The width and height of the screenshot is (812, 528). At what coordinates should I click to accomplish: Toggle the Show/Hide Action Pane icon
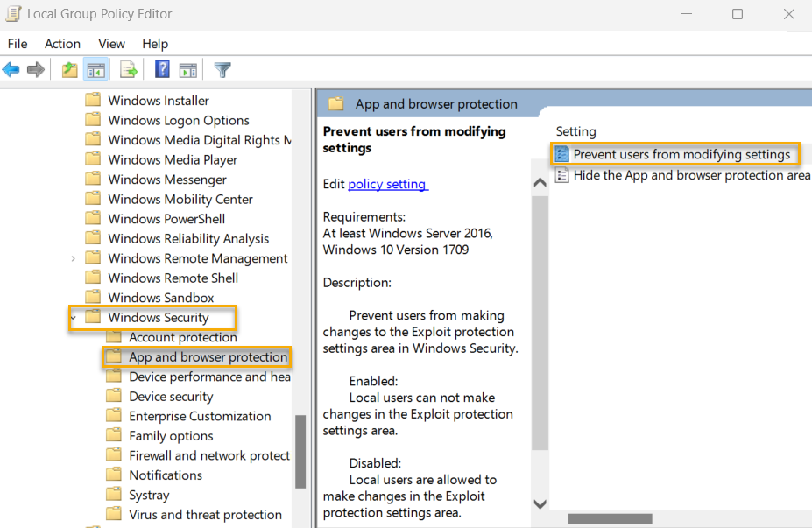[x=188, y=69]
